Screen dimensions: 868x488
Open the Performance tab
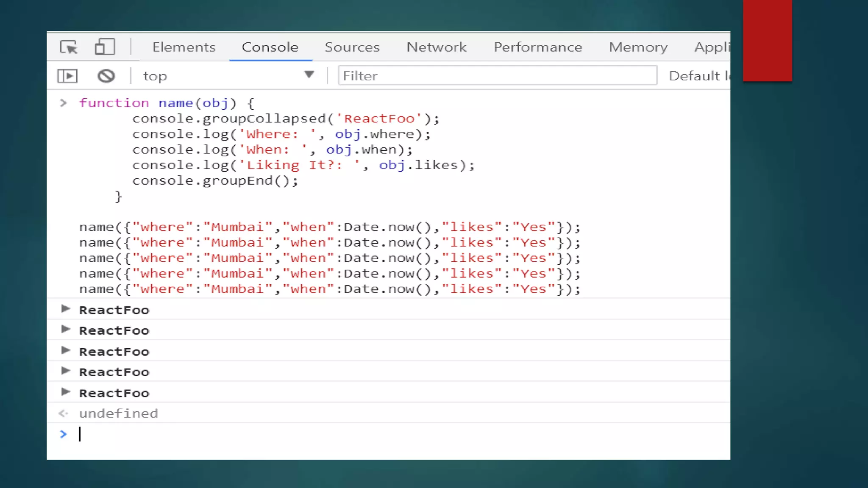tap(537, 47)
